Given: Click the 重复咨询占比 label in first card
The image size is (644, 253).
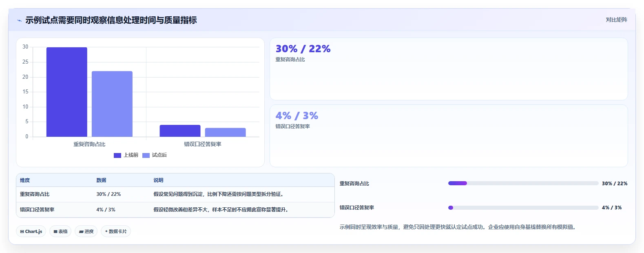Looking at the screenshot, I should point(290,60).
